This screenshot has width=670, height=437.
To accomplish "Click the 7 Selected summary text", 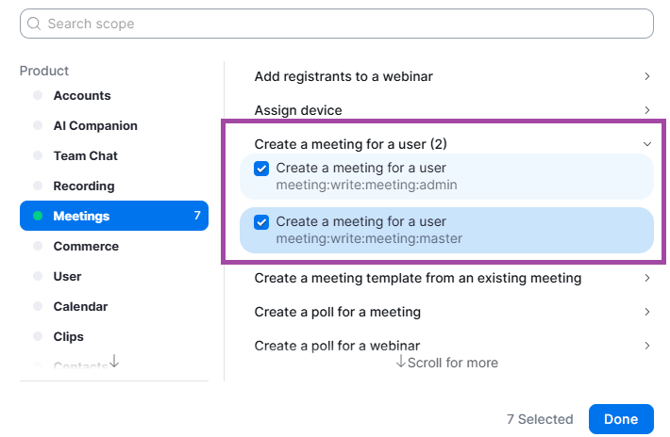I will [x=540, y=419].
